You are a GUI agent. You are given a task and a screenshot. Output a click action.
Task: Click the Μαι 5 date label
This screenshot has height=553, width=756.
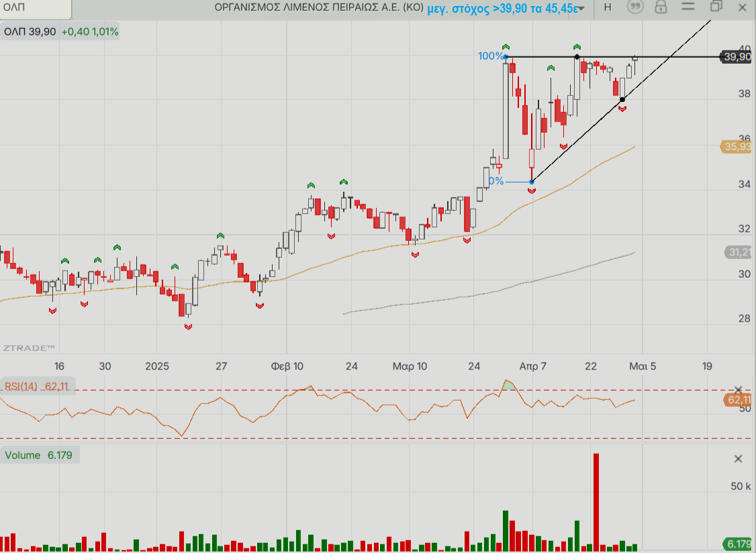point(643,366)
